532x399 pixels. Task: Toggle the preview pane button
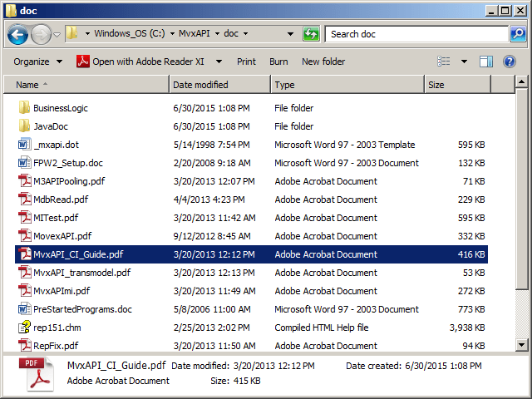pyautogui.click(x=486, y=62)
